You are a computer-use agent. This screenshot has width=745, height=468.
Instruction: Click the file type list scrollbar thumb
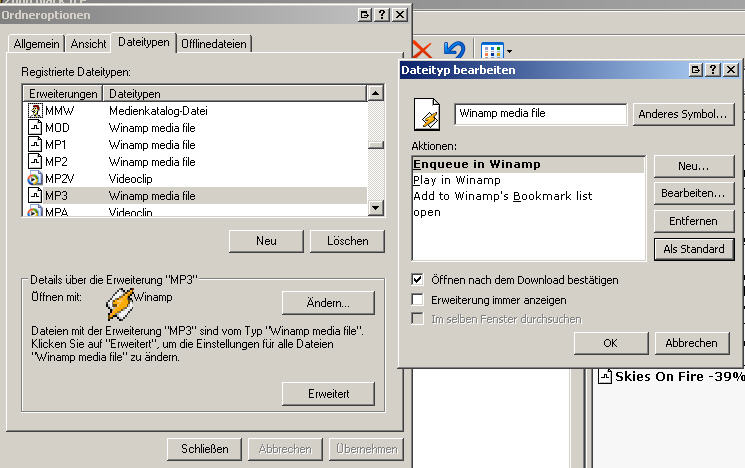376,145
